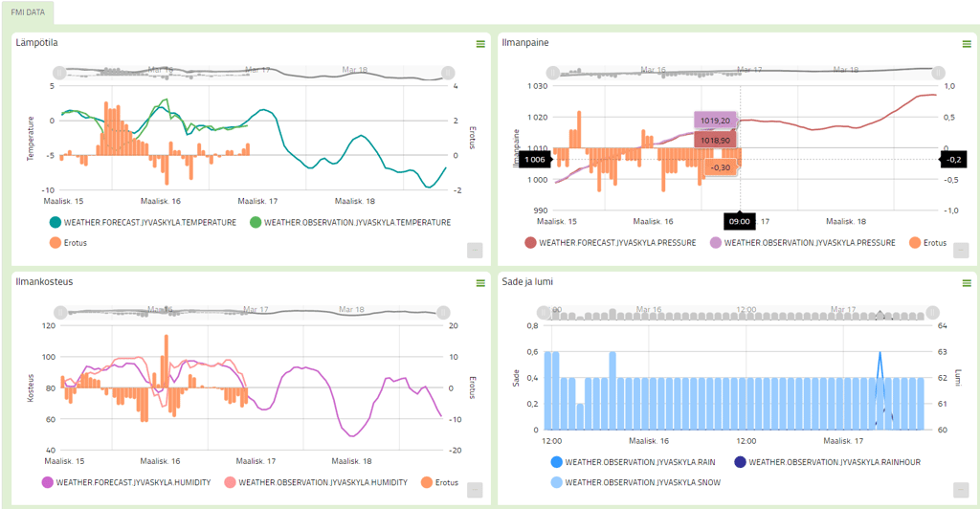This screenshot has height=509, width=980.
Task: Toggle Erotus series in Ilmankosteus legend
Action: [x=440, y=483]
